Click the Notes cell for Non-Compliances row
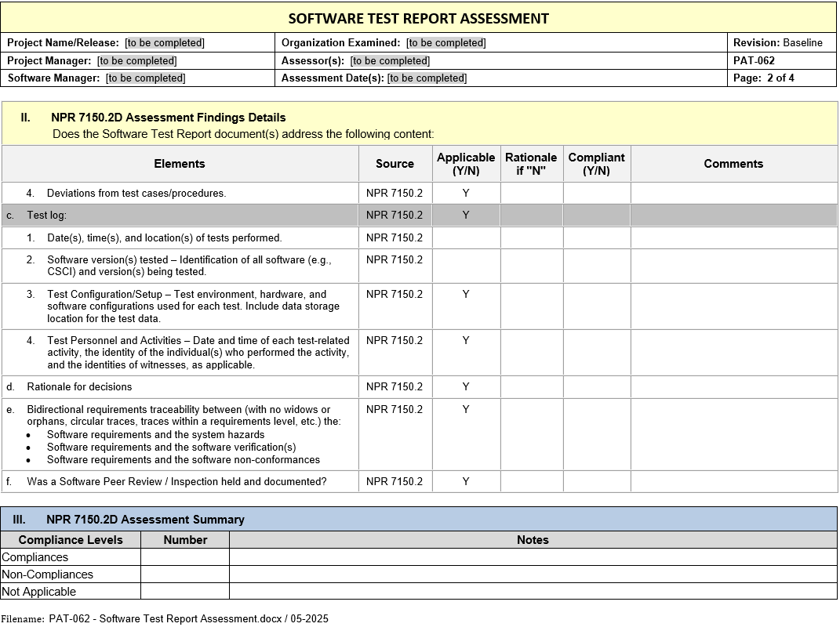This screenshot has width=840, height=627. [533, 574]
